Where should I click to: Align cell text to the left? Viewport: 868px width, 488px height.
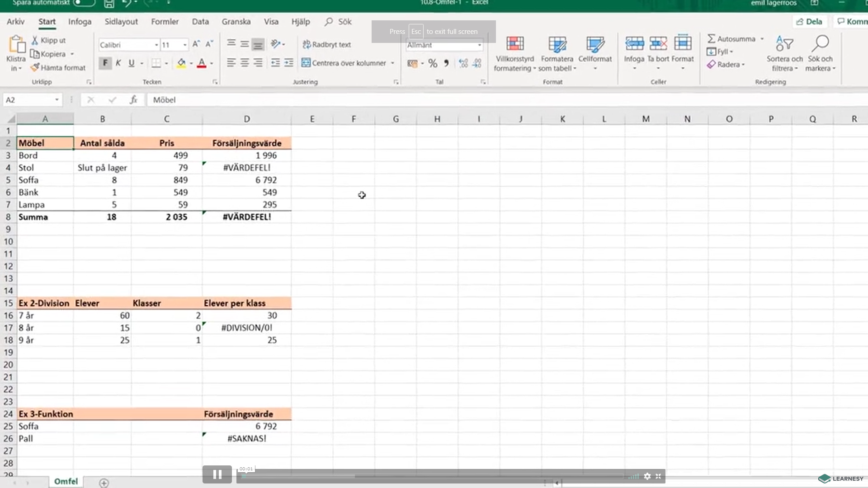pos(231,63)
